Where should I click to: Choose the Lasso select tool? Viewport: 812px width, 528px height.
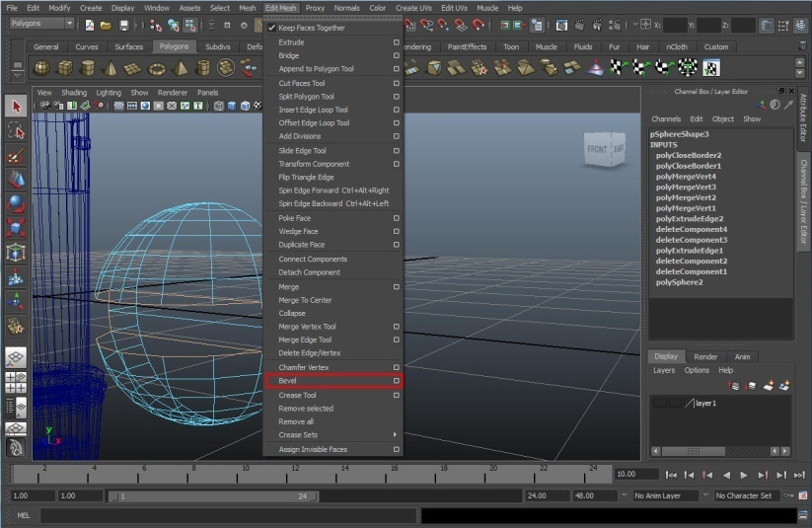tap(15, 130)
